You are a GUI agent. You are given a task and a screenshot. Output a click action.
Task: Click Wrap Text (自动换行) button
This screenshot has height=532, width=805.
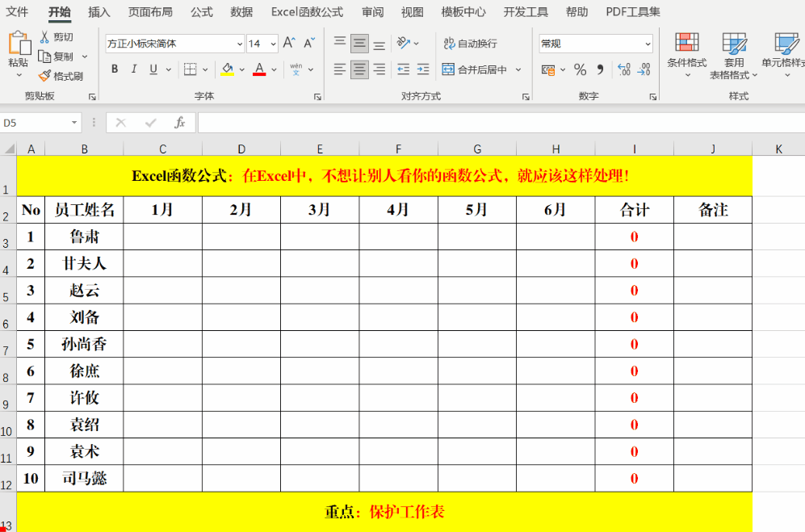(x=470, y=43)
